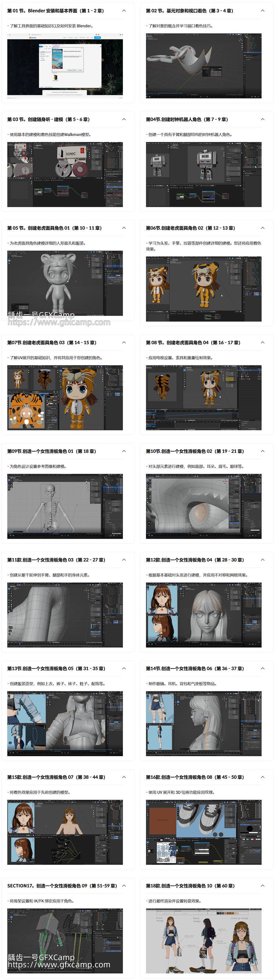Screen dimensions: 275x980
Task: Click heading 第16款.创造一个女性滑板角色 08
Action: point(195,777)
